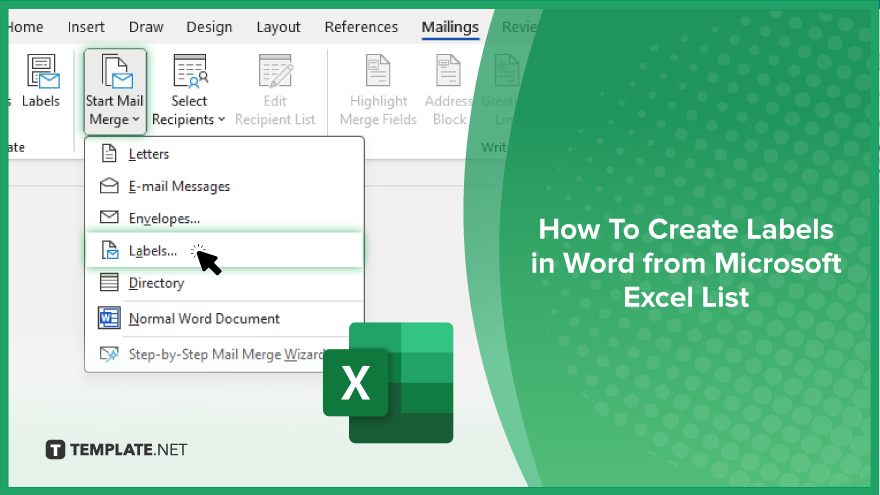This screenshot has width=880, height=495.
Task: Open the Draw tab
Action: [146, 27]
